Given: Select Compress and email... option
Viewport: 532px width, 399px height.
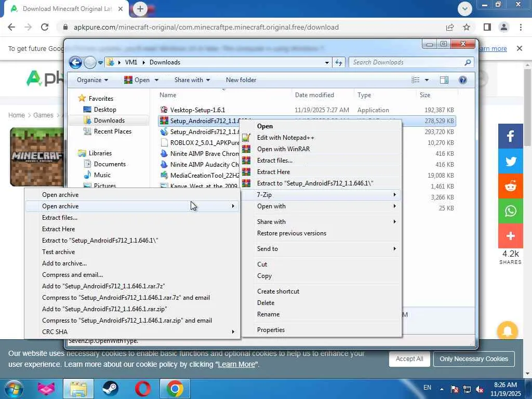Looking at the screenshot, I should (132, 275).
